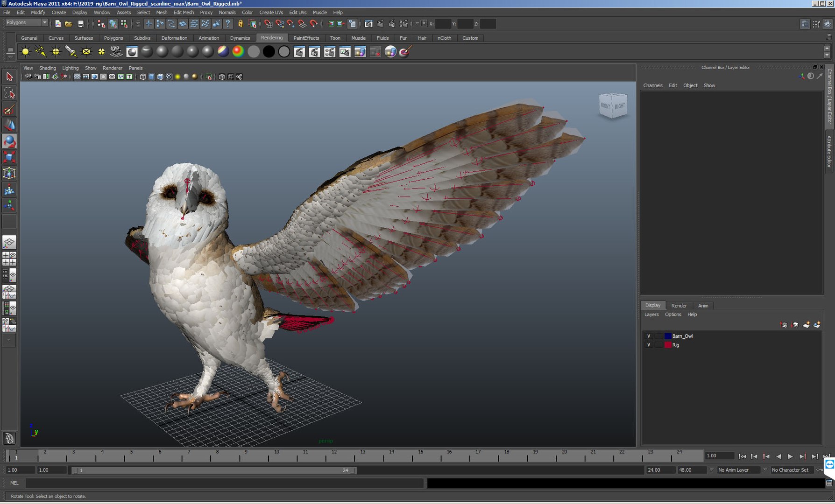The image size is (835, 504).
Task: Select the arrow Select tool in toolbox
Action: [9, 77]
